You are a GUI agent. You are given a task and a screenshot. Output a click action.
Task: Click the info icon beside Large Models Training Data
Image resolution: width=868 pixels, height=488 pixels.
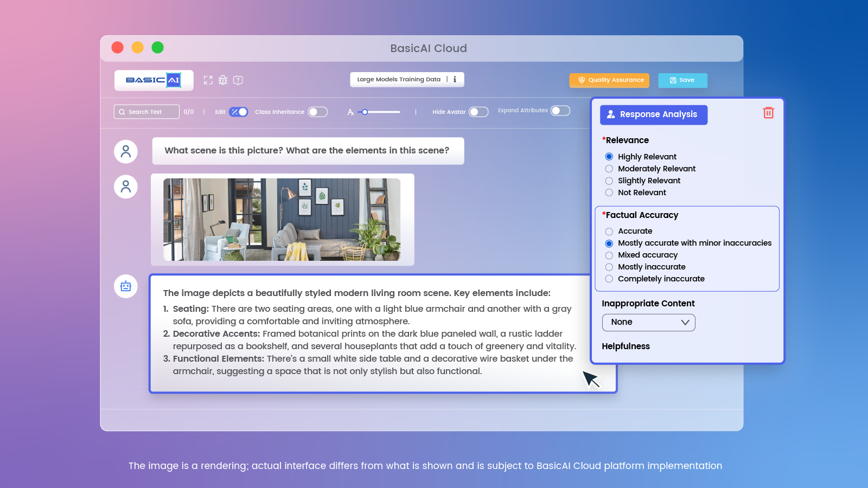coord(455,79)
